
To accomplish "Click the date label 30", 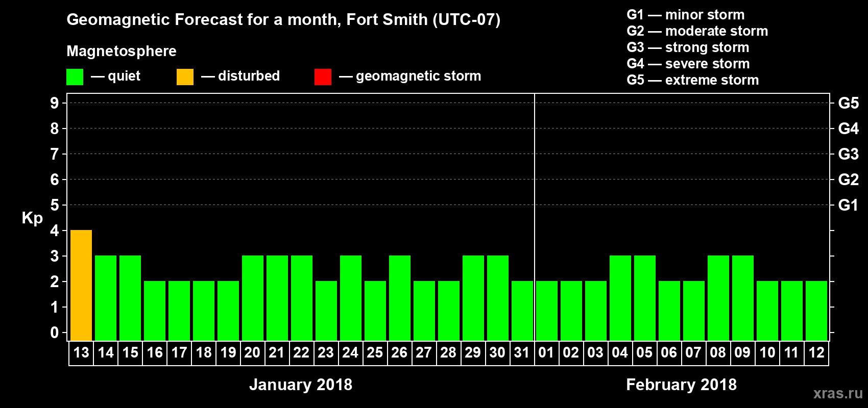I will (x=497, y=353).
